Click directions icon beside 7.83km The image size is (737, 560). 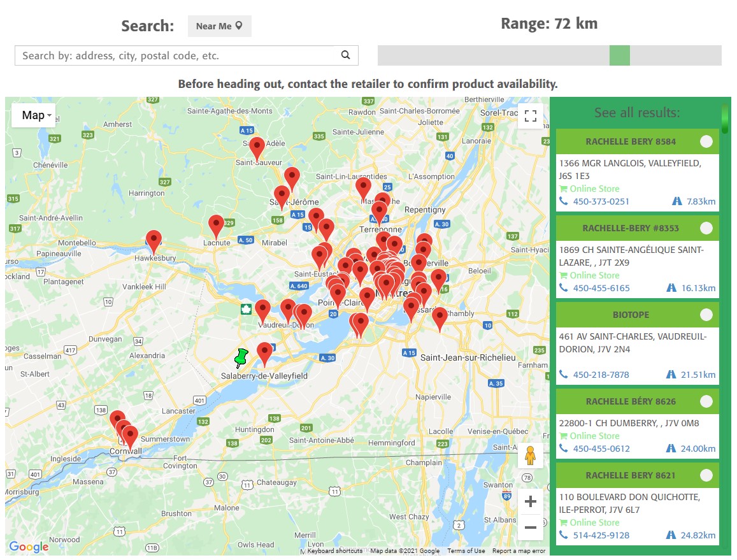pos(677,201)
